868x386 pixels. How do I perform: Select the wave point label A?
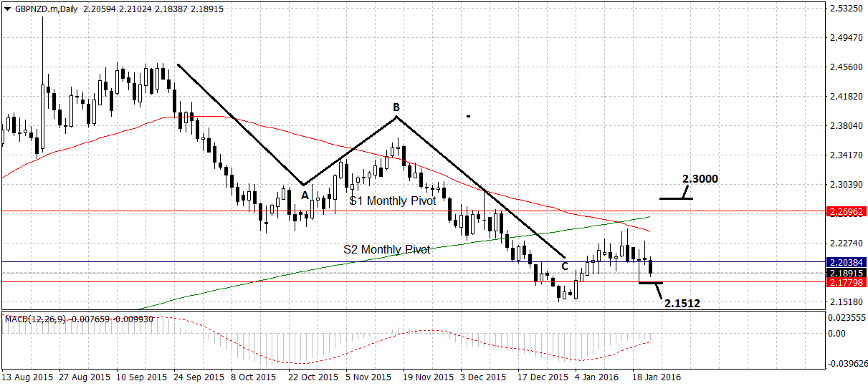pyautogui.click(x=304, y=194)
